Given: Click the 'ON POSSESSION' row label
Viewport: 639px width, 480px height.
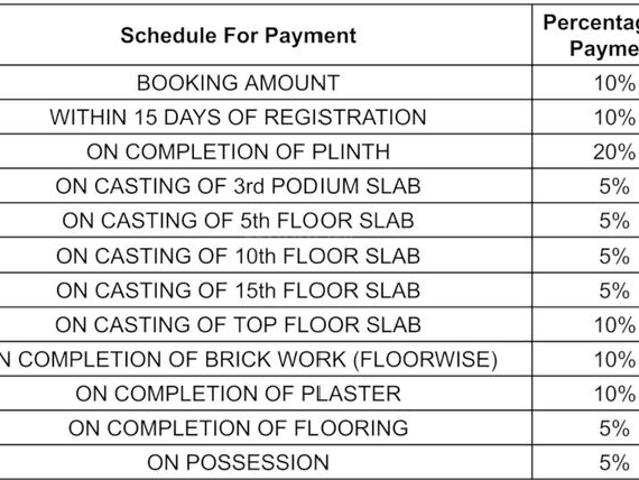Looking at the screenshot, I should tap(238, 462).
